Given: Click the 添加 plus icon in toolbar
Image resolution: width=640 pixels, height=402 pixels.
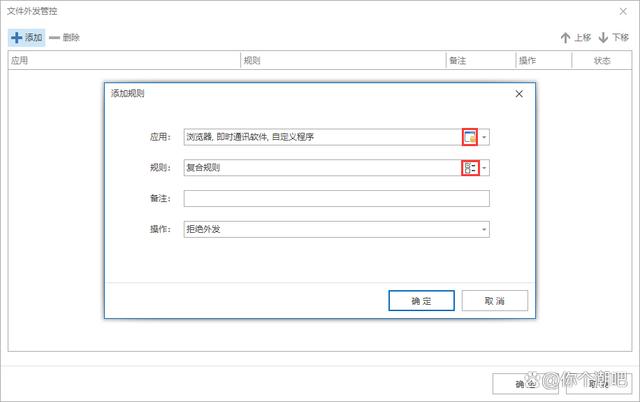Looking at the screenshot, I should (x=16, y=37).
